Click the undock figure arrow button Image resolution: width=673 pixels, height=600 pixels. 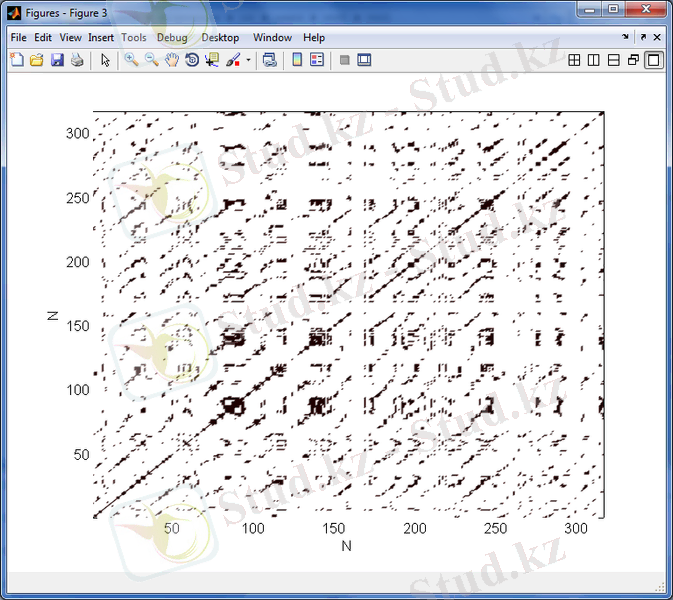click(643, 37)
